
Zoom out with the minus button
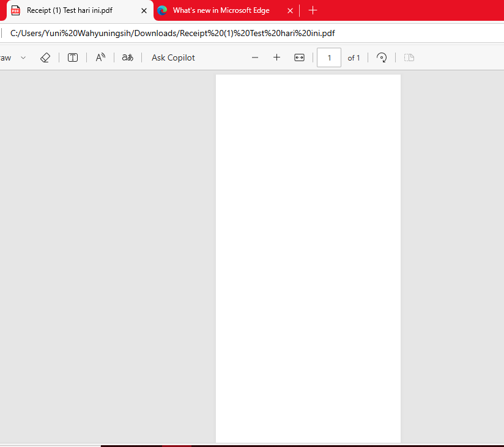(x=255, y=58)
